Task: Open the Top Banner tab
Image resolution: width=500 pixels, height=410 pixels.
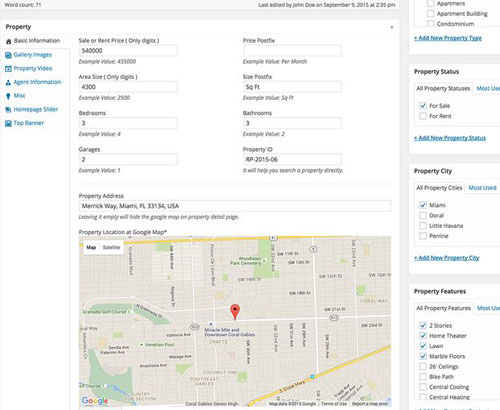Action: click(29, 123)
